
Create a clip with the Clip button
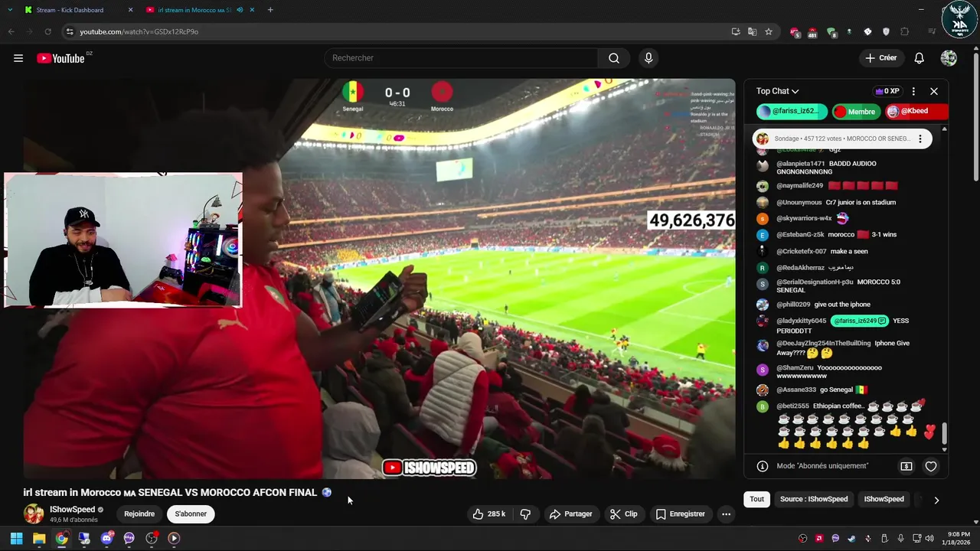(x=623, y=514)
